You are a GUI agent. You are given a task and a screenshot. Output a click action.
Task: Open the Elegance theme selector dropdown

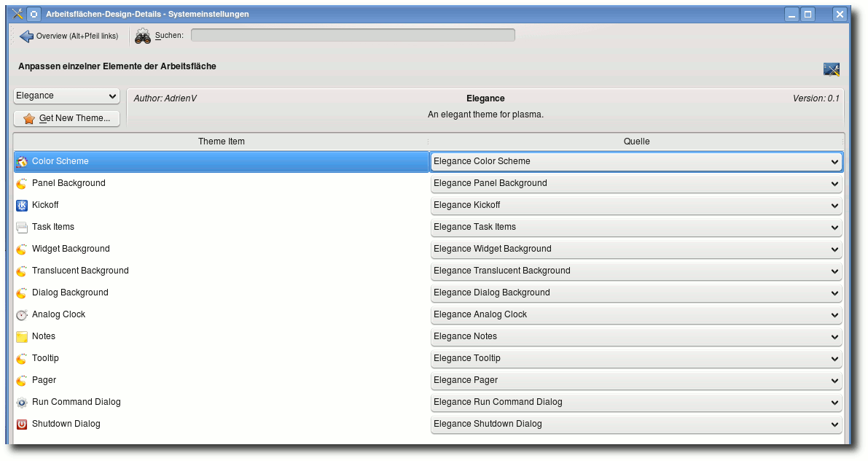click(66, 96)
